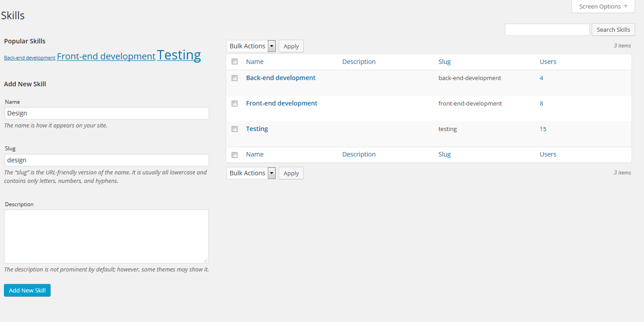Focus the skills search input field

click(547, 30)
